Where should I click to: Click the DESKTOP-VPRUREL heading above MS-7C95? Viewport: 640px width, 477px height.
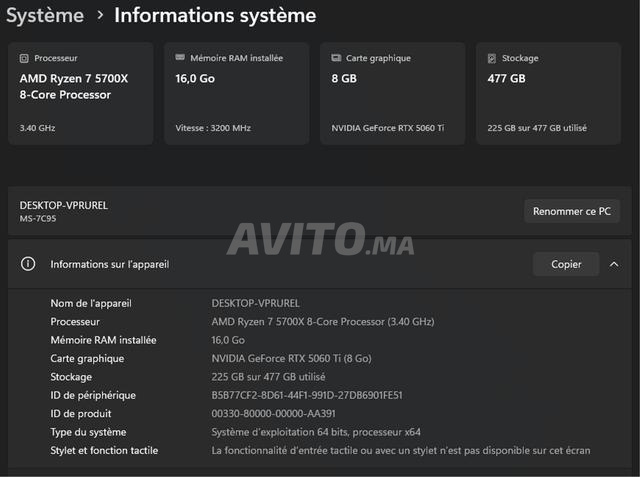(64, 205)
